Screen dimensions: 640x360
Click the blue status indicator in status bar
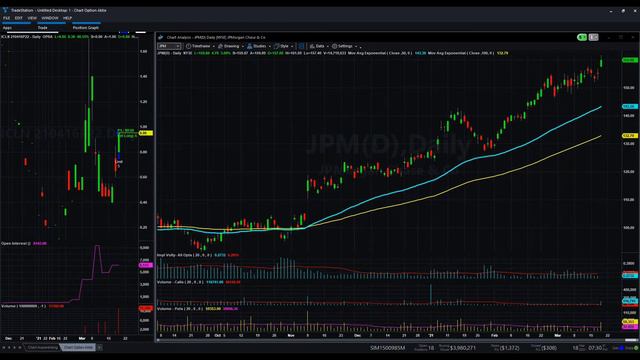pos(622,348)
